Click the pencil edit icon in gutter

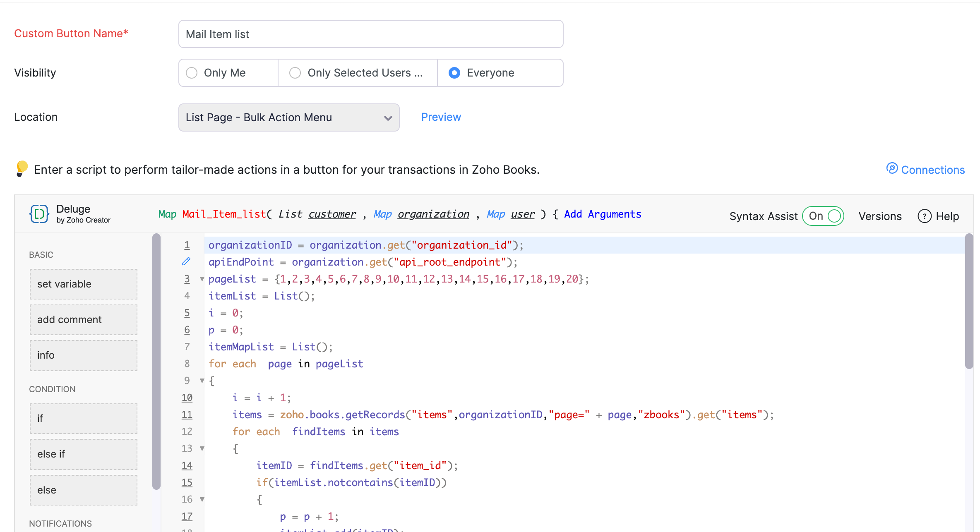(186, 261)
